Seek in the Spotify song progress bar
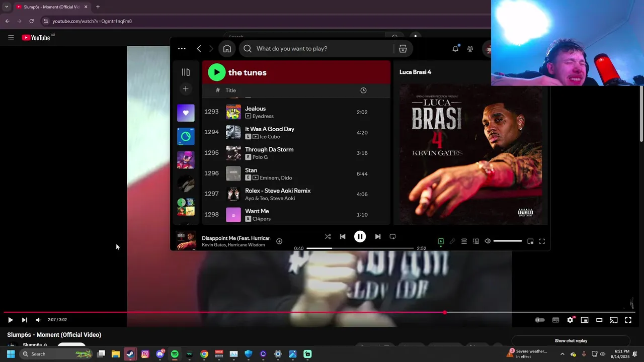Image resolution: width=644 pixels, height=362 pixels. tap(360, 248)
